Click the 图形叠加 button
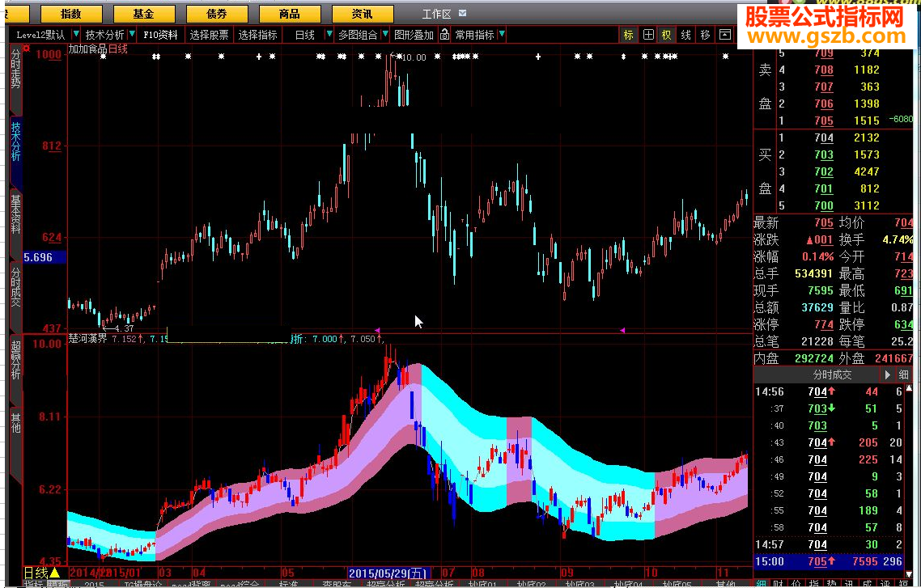This screenshot has width=921, height=588. pos(414,35)
